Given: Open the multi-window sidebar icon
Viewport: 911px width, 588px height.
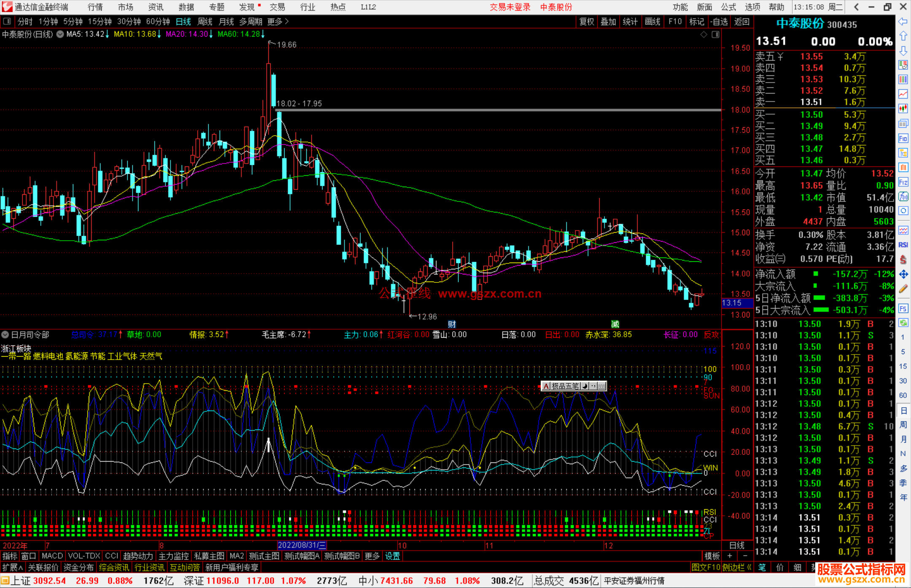Looking at the screenshot, I should (903, 124).
